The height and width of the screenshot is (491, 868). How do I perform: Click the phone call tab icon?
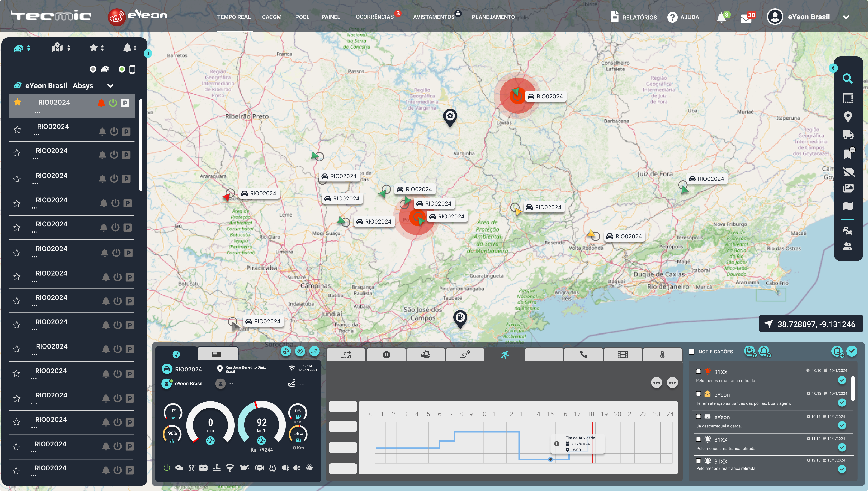pos(583,355)
